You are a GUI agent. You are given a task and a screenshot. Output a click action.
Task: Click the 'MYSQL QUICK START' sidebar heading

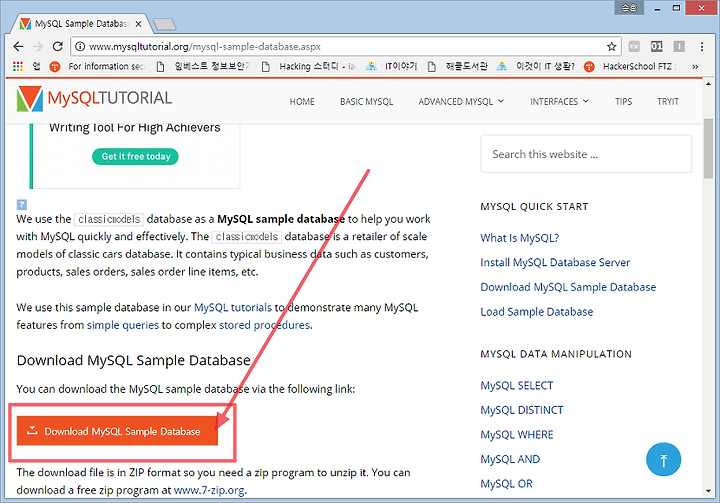pos(534,207)
